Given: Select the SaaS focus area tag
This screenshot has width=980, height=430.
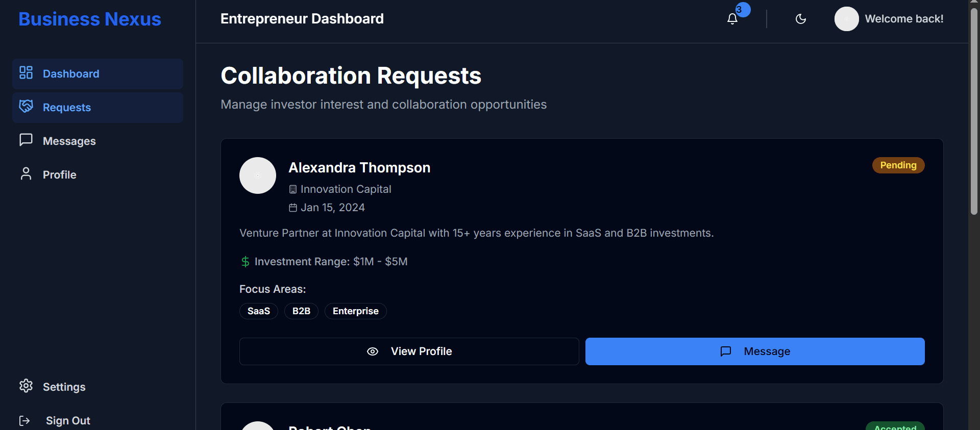Looking at the screenshot, I should coord(258,311).
